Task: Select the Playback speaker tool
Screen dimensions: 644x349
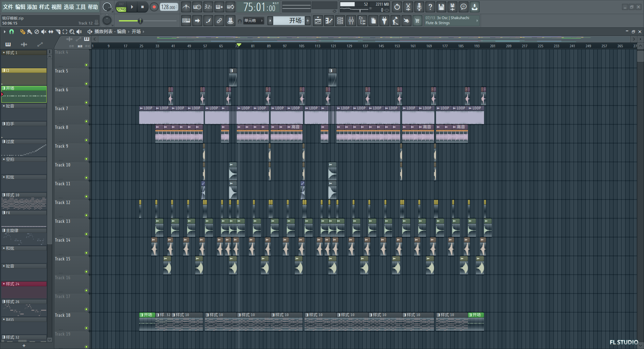Action: (x=79, y=32)
